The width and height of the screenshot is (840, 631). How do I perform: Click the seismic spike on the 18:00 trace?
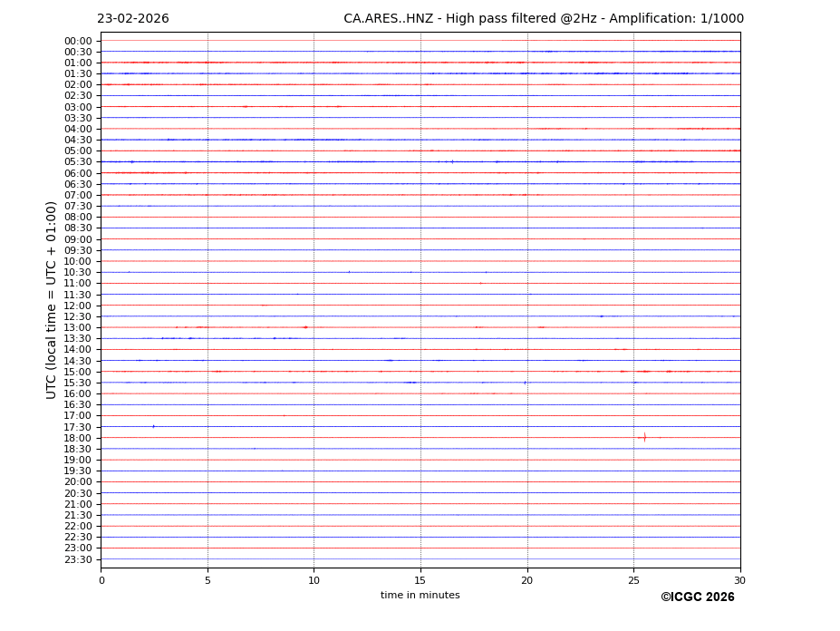point(644,437)
